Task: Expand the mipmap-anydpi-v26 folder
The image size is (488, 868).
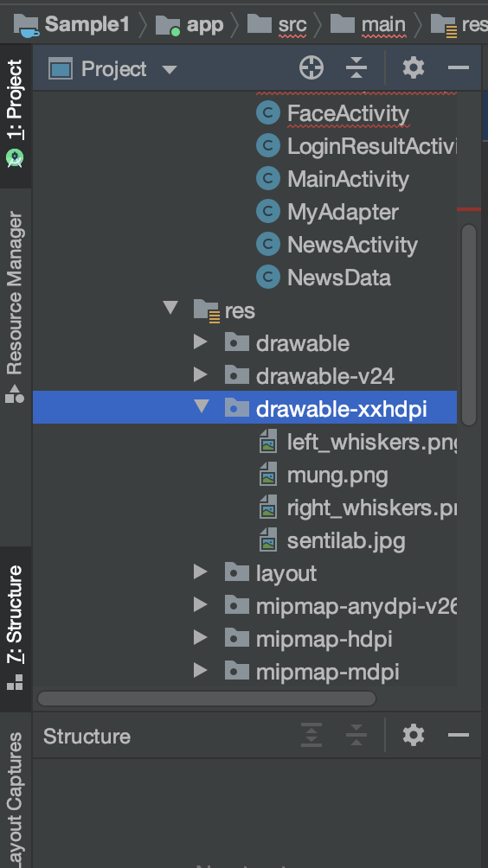Action: tap(201, 604)
